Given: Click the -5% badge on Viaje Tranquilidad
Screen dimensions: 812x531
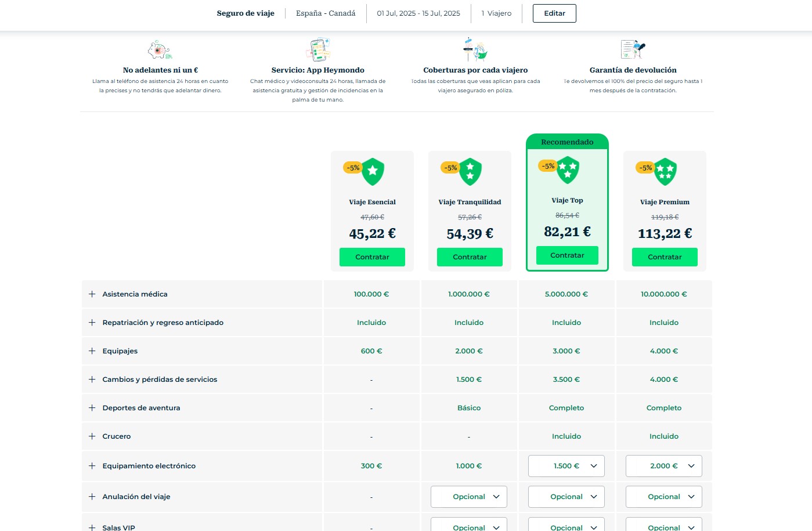Looking at the screenshot, I should tap(450, 168).
